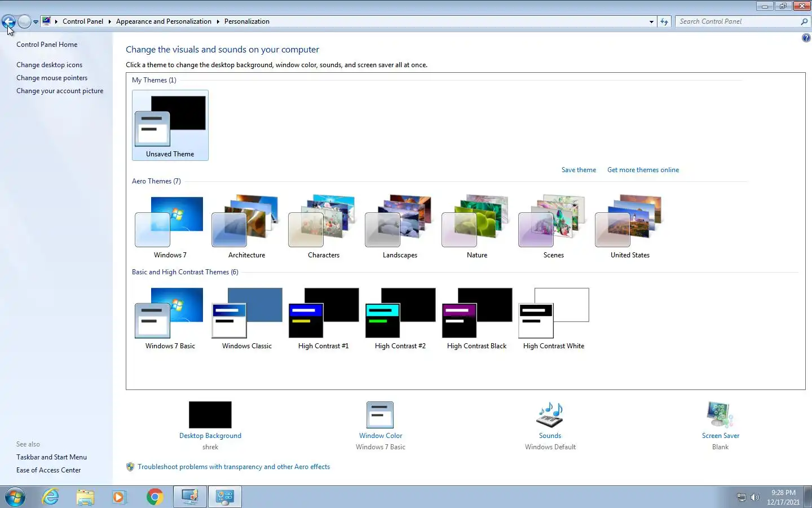The height and width of the screenshot is (508, 812).
Task: Apply the Architecture theme
Action: (x=246, y=227)
